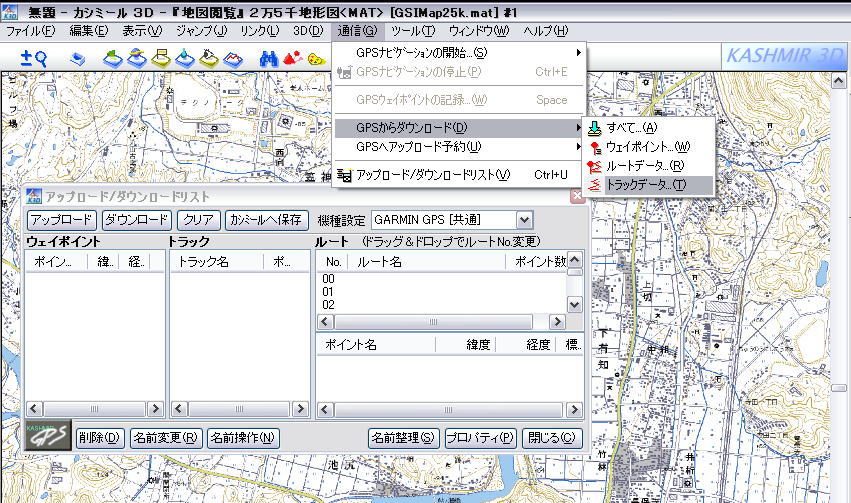Select ルートデータ...(R) download option

[649, 166]
